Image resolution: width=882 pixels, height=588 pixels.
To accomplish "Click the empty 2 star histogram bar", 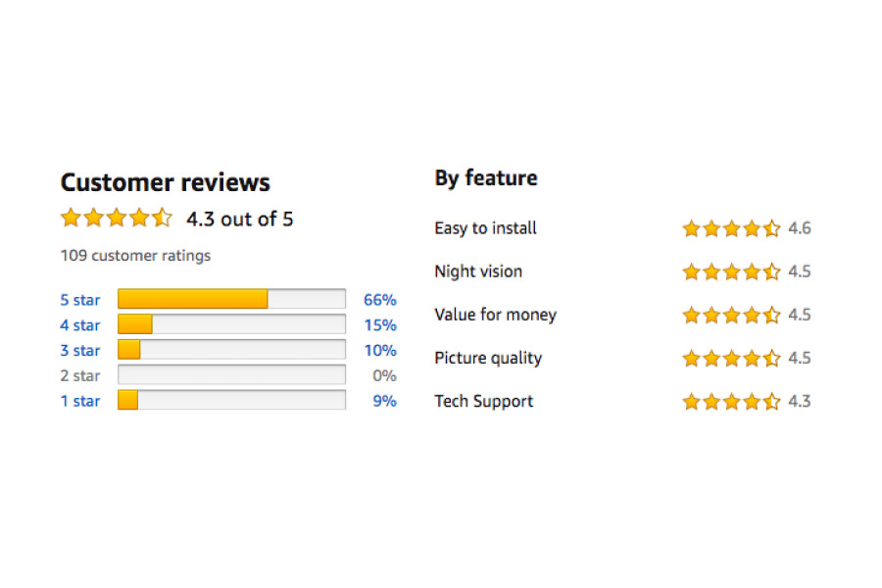I will click(231, 375).
